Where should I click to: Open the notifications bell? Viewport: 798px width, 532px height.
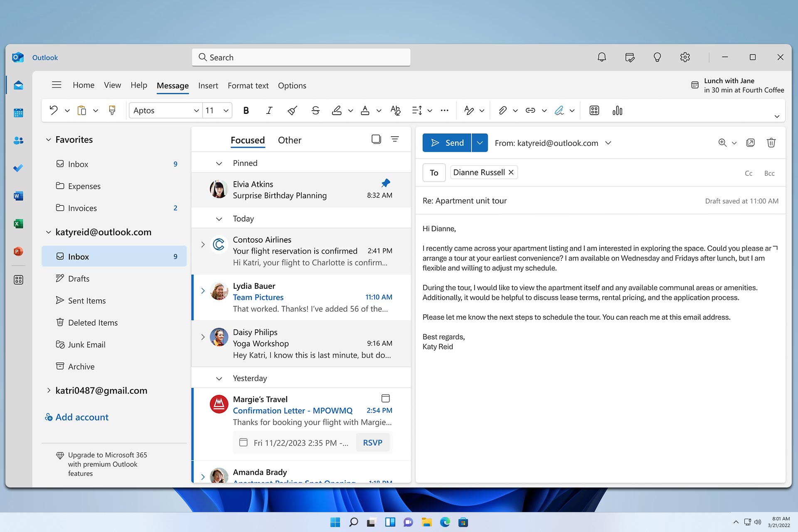coord(601,57)
